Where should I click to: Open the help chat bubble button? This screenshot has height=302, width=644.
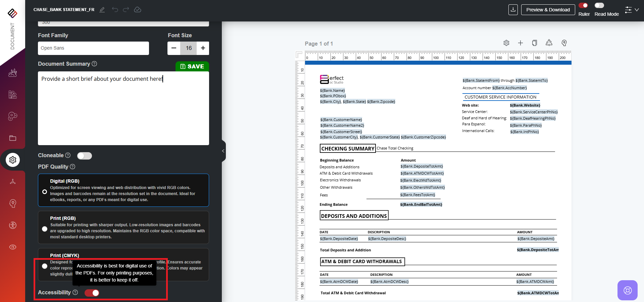coord(627,290)
